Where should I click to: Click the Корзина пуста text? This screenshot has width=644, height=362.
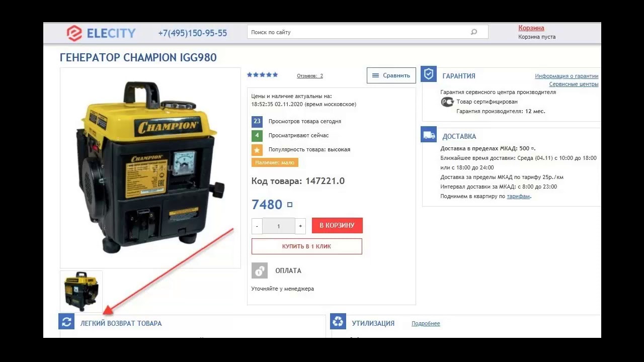pyautogui.click(x=537, y=37)
